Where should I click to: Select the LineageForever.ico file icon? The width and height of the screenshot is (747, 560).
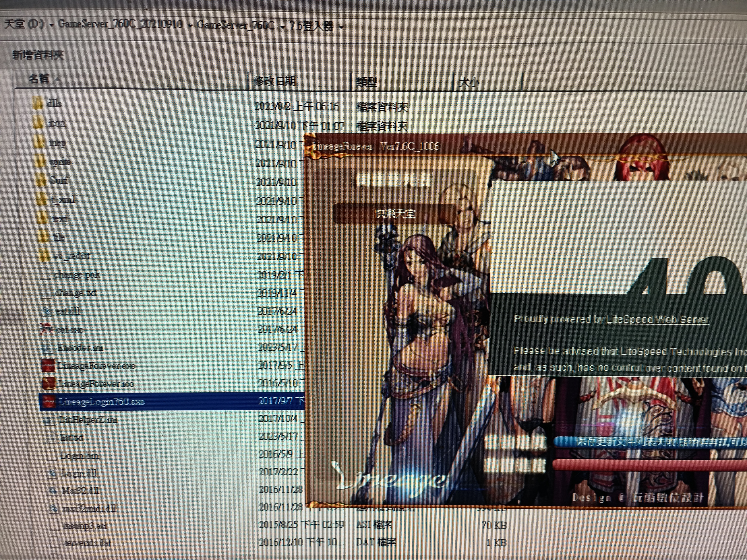[48, 384]
